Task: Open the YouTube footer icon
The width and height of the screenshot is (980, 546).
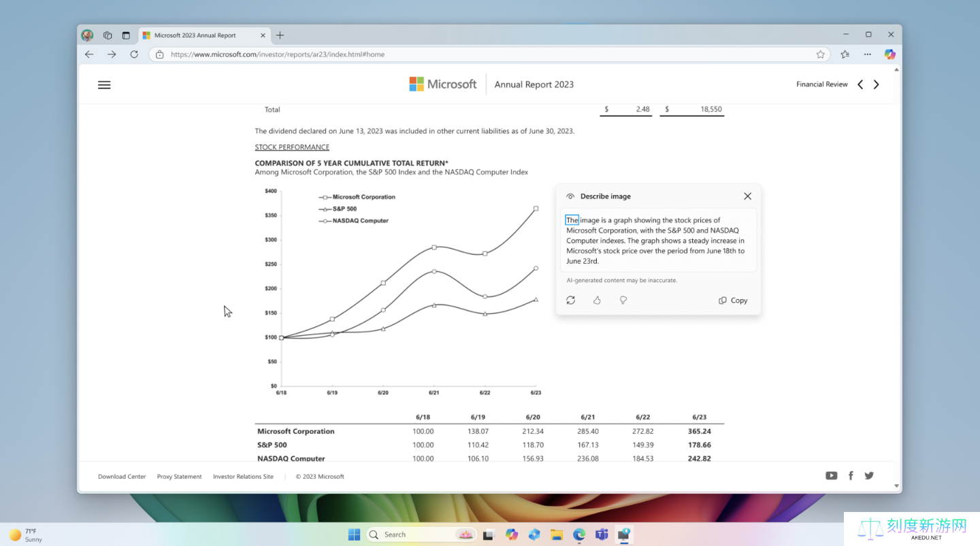Action: (x=832, y=476)
